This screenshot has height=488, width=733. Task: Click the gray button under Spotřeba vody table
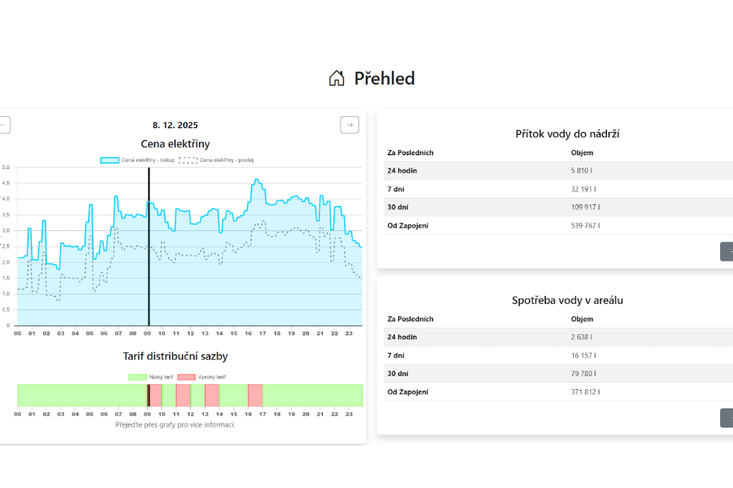[726, 418]
